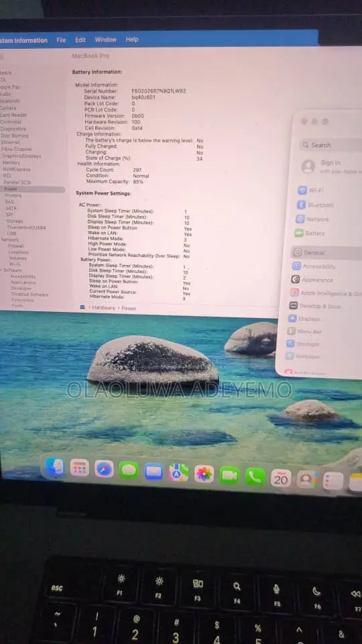Open Finder from the Dock

click(54, 468)
